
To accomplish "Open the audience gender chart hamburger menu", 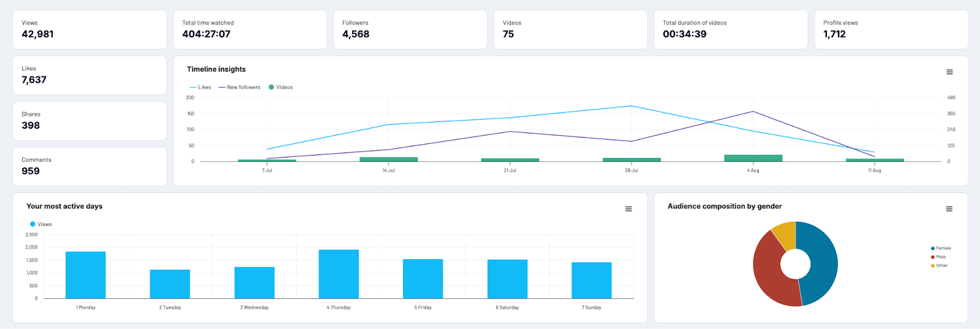I will click(x=949, y=209).
